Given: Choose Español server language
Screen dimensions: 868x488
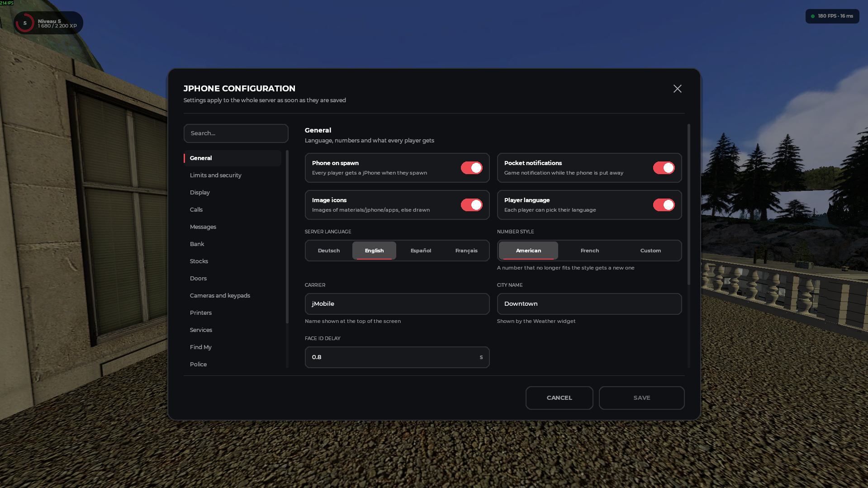Looking at the screenshot, I should click(x=421, y=251).
